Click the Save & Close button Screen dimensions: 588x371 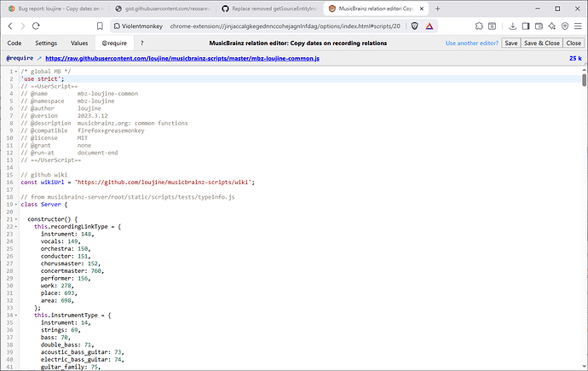pos(541,43)
